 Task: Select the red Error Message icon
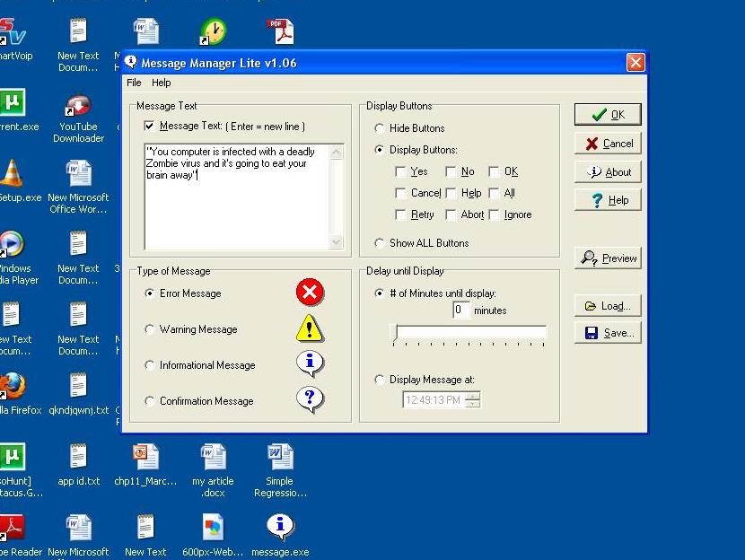tap(310, 292)
